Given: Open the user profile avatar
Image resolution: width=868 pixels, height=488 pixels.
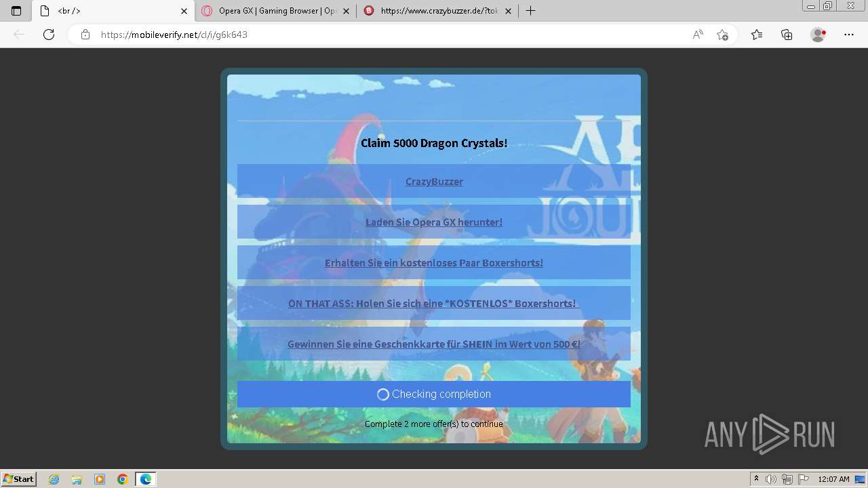Looking at the screenshot, I should click(x=818, y=35).
